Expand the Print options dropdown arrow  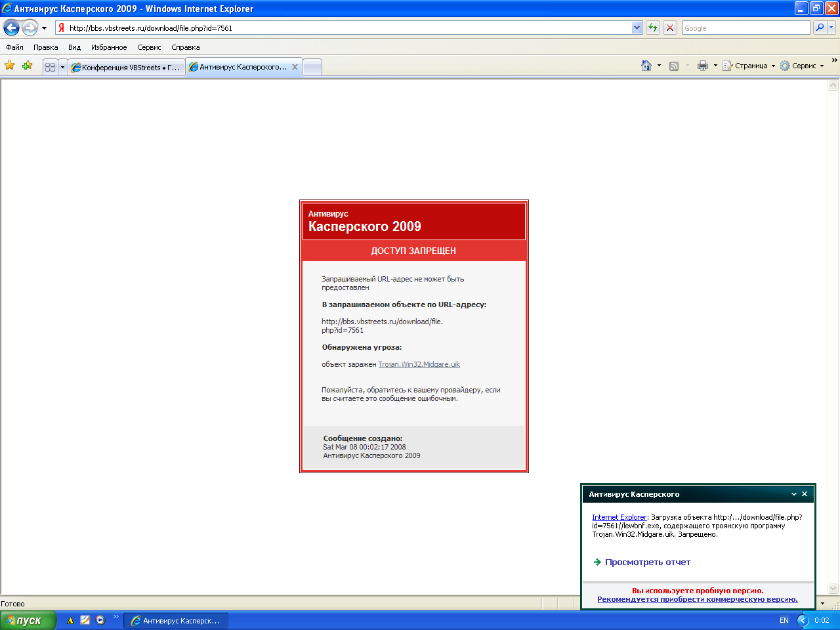[x=715, y=66]
